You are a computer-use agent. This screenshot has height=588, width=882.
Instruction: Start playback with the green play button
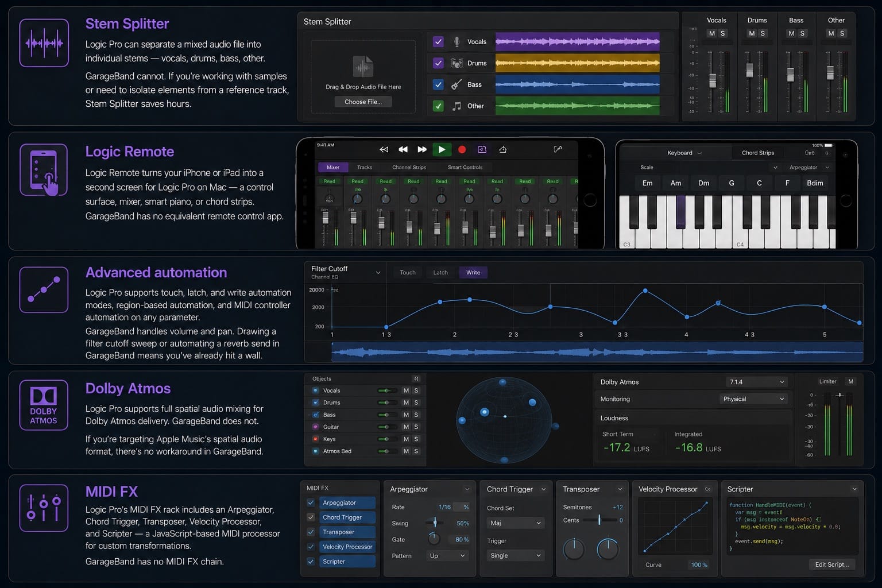(442, 149)
